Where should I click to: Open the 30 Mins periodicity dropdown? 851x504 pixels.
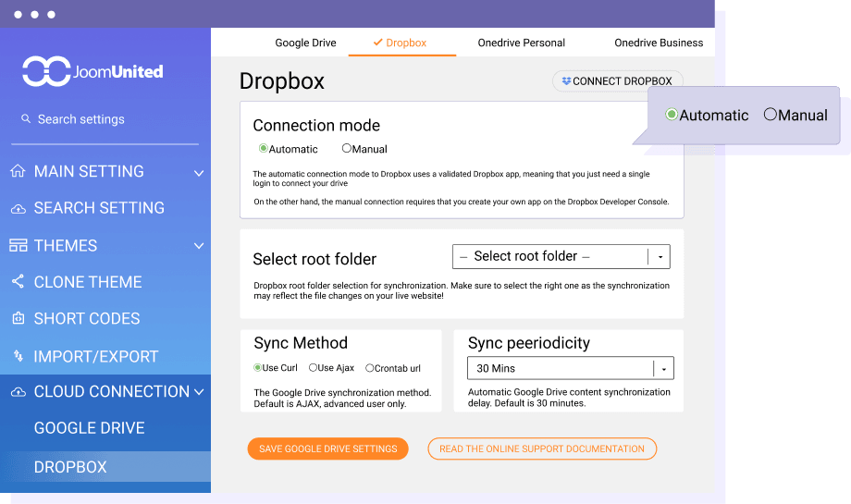click(570, 368)
